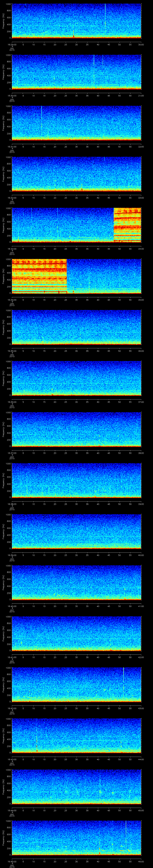Click the 16:41:00 start time label
The height and width of the screenshot is (868, 153).
tap(12, 657)
